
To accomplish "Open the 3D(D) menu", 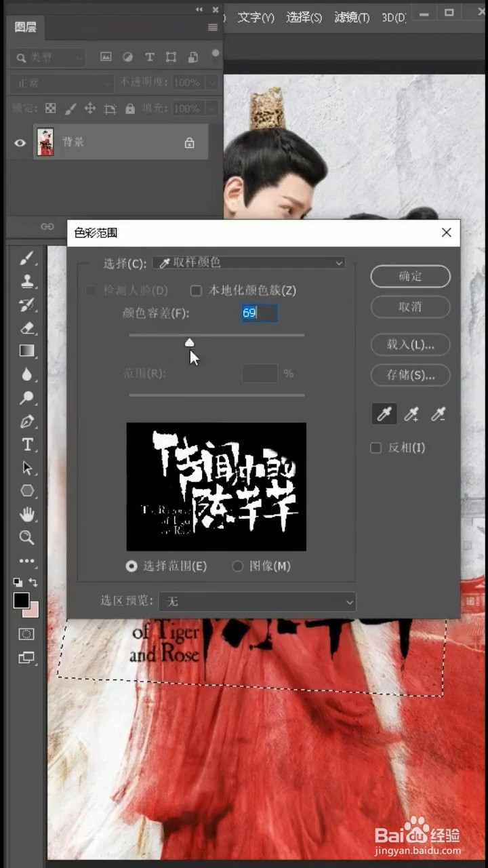I will (394, 17).
